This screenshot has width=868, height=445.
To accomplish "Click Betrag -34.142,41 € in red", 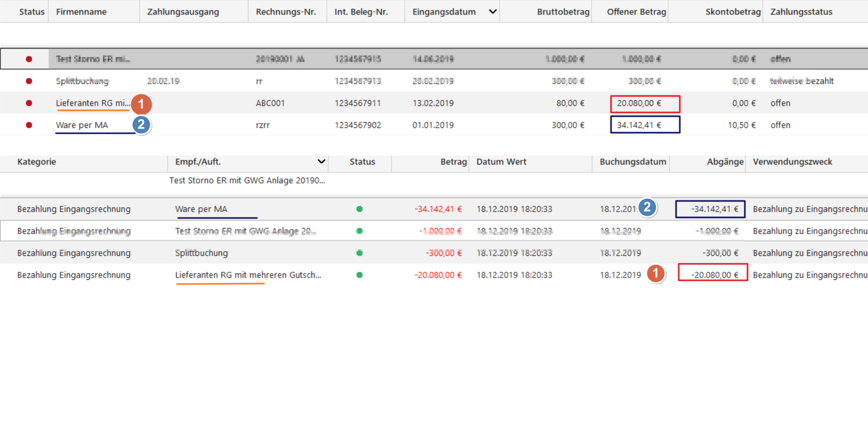I will 438,209.
